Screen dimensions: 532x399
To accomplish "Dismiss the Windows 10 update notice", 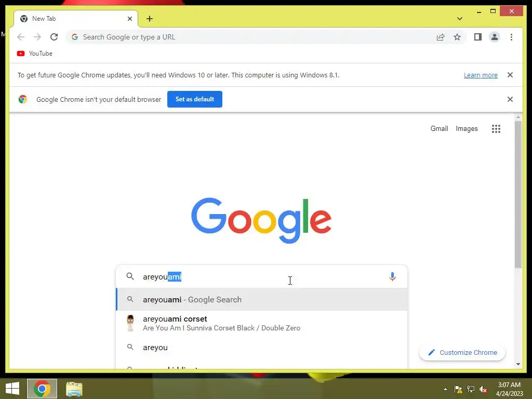I will pos(510,75).
